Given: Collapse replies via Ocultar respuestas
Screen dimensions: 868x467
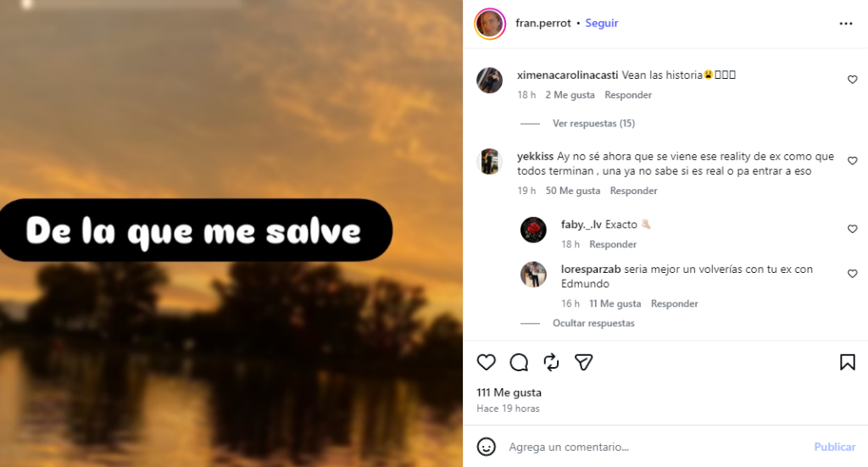Looking at the screenshot, I should (593, 323).
